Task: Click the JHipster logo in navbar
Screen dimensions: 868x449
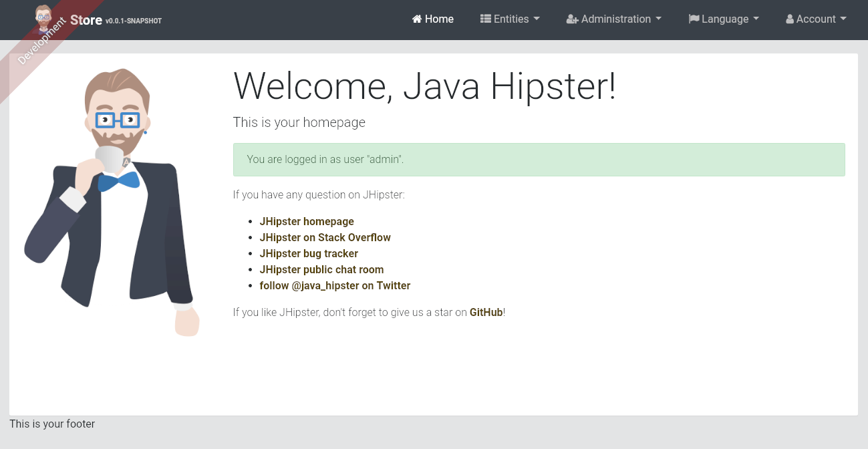Action: coord(43,19)
